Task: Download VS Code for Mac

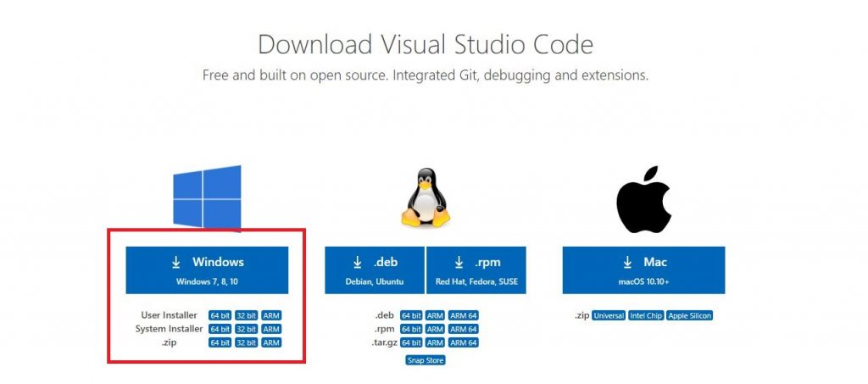Action: (x=644, y=270)
